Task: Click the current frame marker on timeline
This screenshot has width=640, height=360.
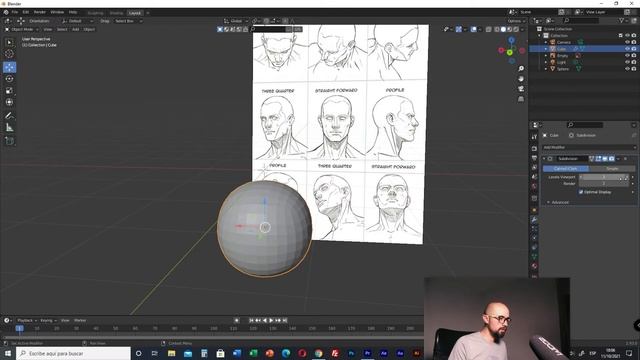Action: tap(19, 328)
